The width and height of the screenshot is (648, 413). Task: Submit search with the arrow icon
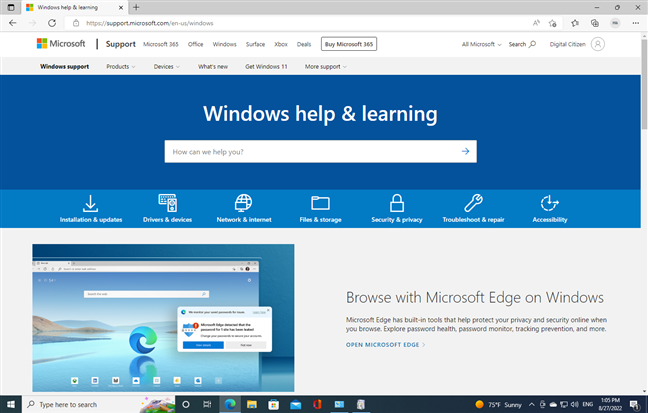click(x=465, y=151)
